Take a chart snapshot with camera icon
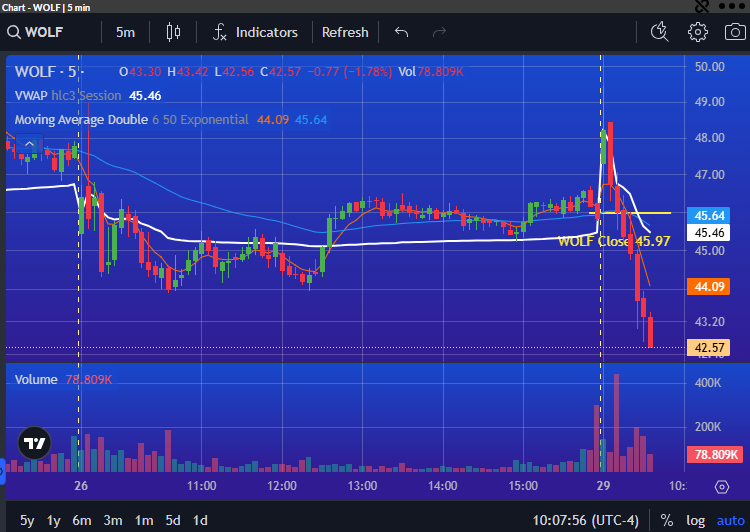This screenshot has width=750, height=532. click(x=735, y=32)
